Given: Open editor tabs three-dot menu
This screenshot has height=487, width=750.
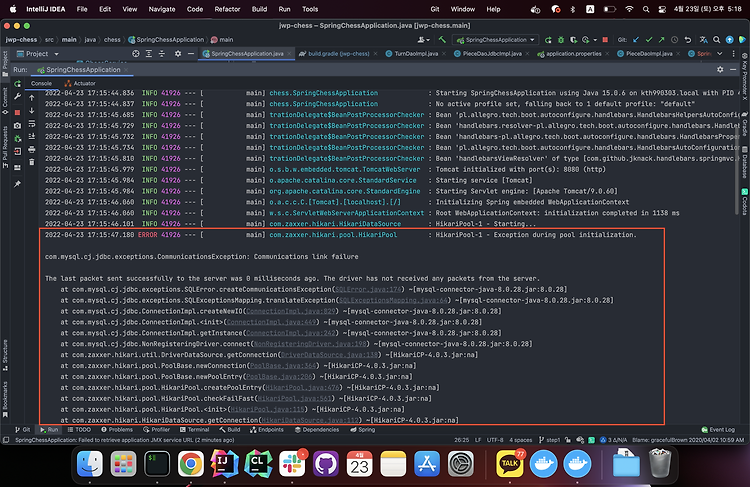Looking at the screenshot, I should [x=733, y=54].
